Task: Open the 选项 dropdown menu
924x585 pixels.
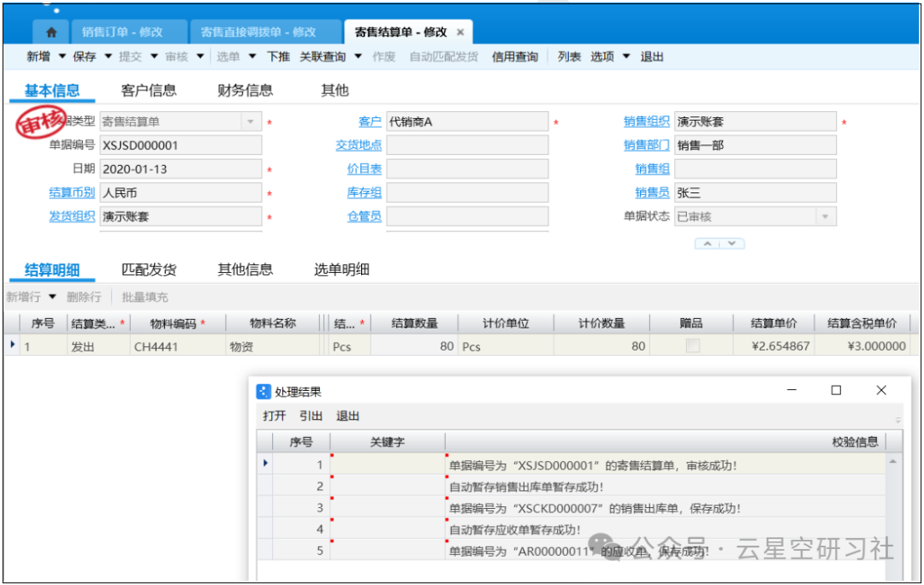Action: pos(626,57)
